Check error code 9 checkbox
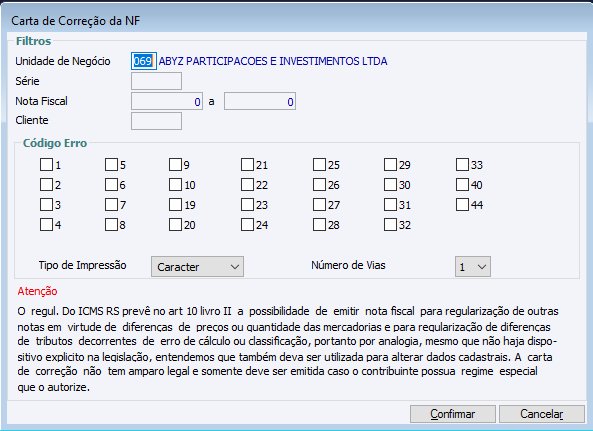The width and height of the screenshot is (593, 431). point(175,164)
